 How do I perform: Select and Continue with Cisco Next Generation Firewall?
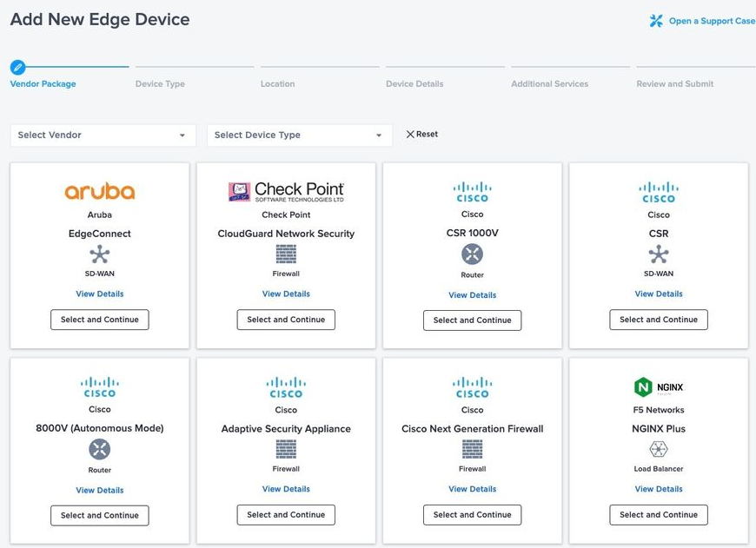[472, 515]
